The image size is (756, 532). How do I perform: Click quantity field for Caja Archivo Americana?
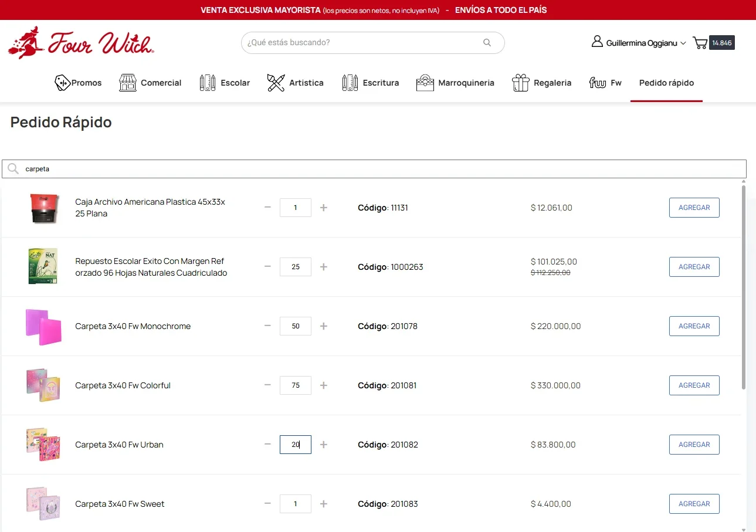[x=296, y=208]
